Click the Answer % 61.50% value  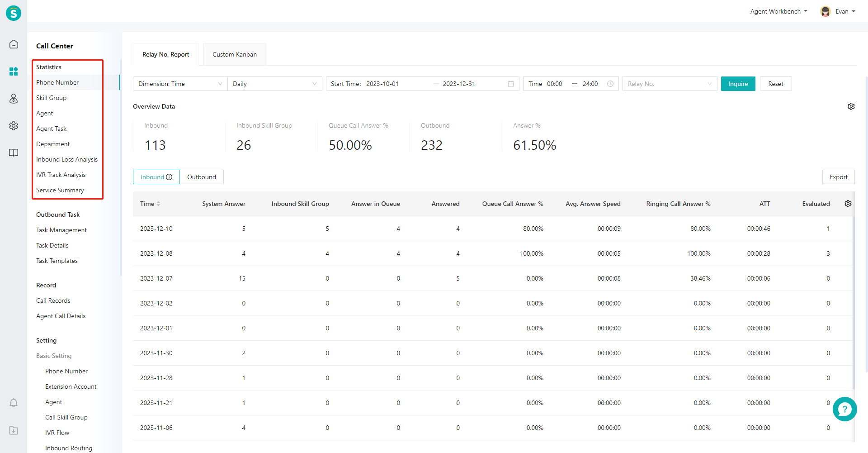pyautogui.click(x=535, y=145)
